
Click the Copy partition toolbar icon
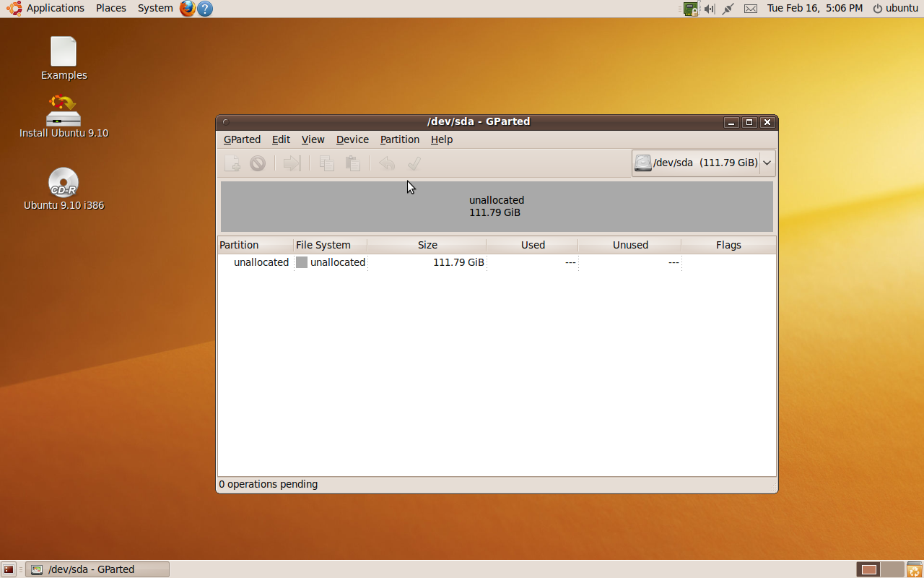click(327, 163)
